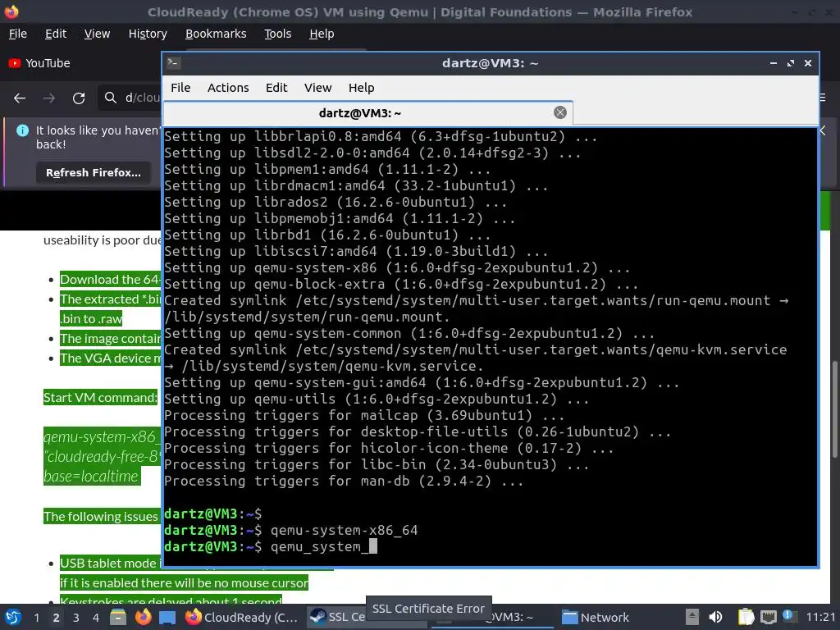840x630 pixels.
Task: Launch Firefox from the taskbar quick launcher
Action: [x=143, y=617]
